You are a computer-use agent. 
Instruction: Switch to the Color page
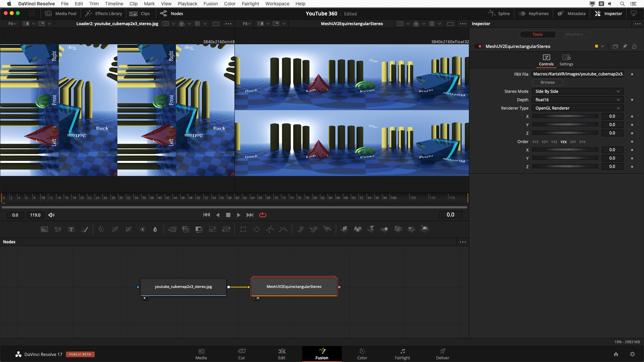coord(362,354)
